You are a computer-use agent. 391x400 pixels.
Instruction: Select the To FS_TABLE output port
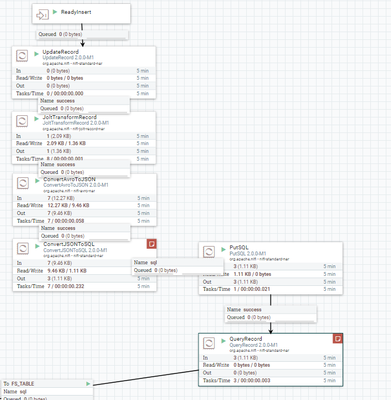pyautogui.click(x=47, y=390)
